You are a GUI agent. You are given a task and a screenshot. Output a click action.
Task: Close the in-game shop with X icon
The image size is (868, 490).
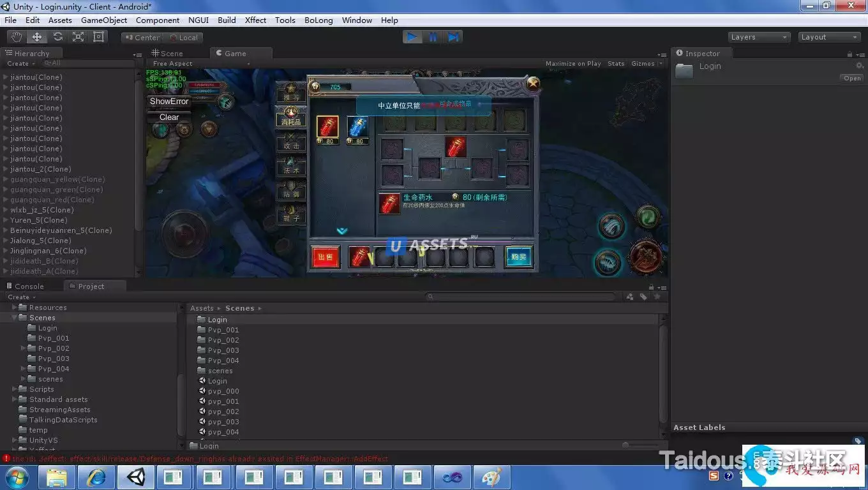(x=532, y=84)
